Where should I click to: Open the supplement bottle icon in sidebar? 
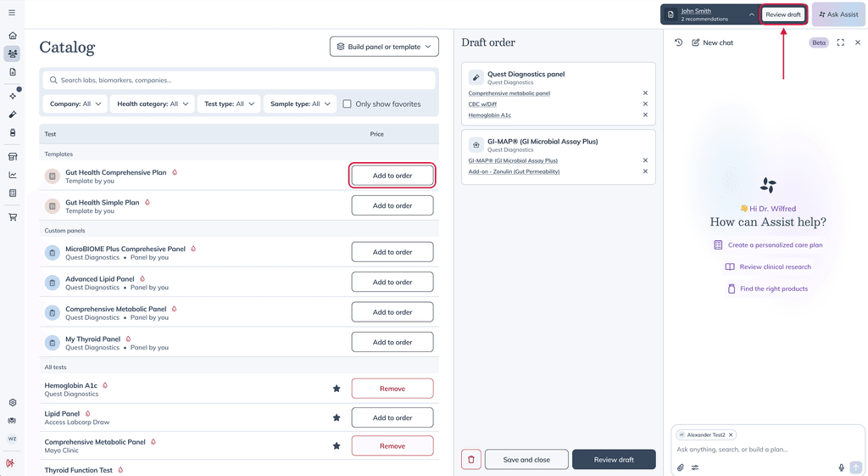coord(12,132)
